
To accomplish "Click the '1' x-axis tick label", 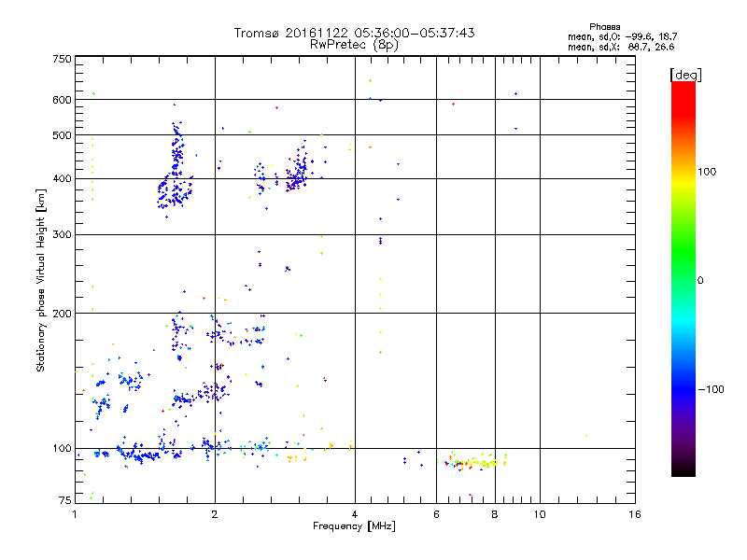I will pyautogui.click(x=75, y=514).
